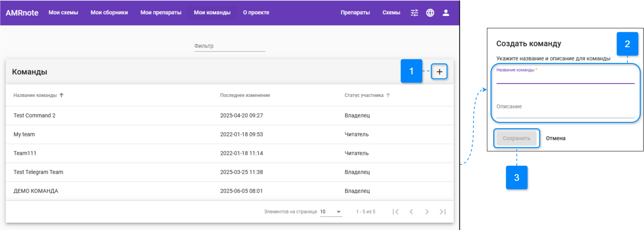This screenshot has width=644, height=230.
Task: Click Сохранить button in dialog
Action: tap(516, 138)
